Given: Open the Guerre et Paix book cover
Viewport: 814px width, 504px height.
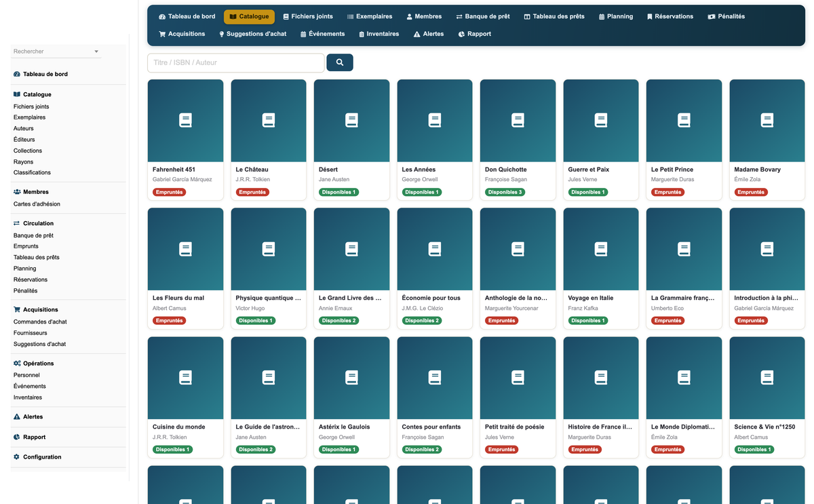Looking at the screenshot, I should pos(601,121).
